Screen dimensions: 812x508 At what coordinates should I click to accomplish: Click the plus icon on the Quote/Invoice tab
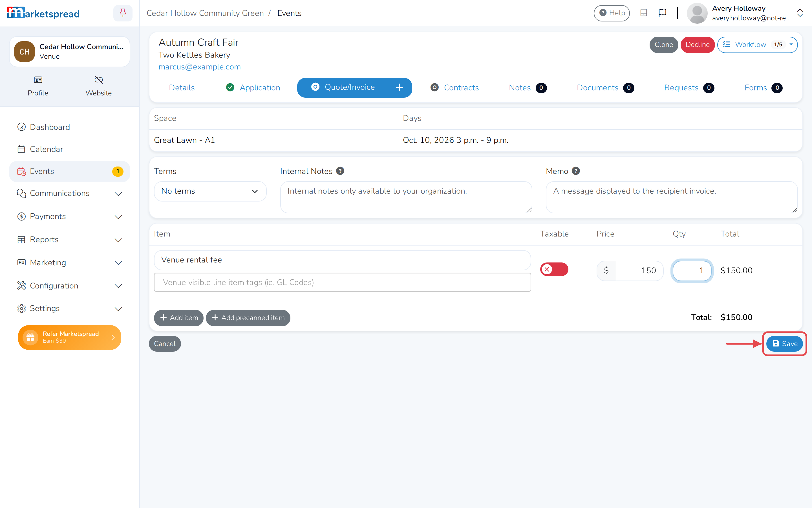pyautogui.click(x=399, y=87)
